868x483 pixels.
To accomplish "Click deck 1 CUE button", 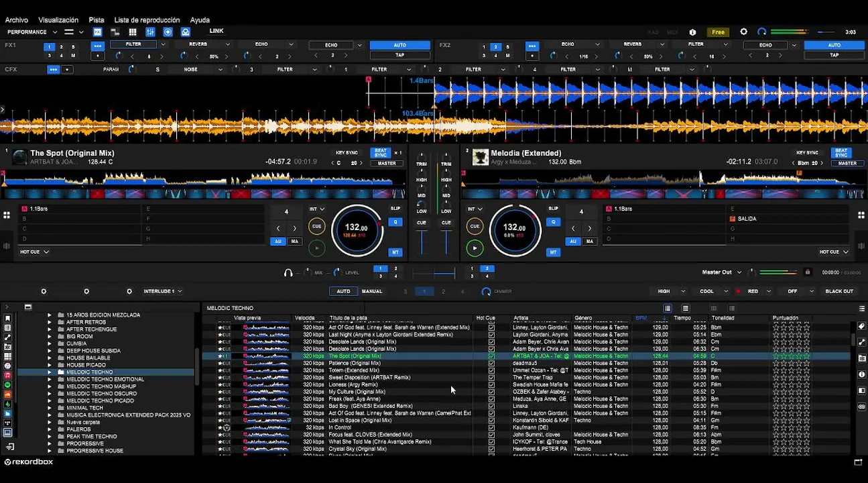I will click(x=316, y=227).
